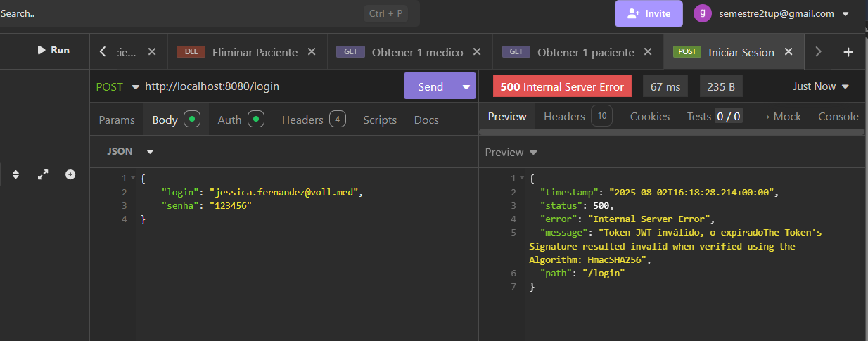Open the Params request tab

(x=117, y=120)
